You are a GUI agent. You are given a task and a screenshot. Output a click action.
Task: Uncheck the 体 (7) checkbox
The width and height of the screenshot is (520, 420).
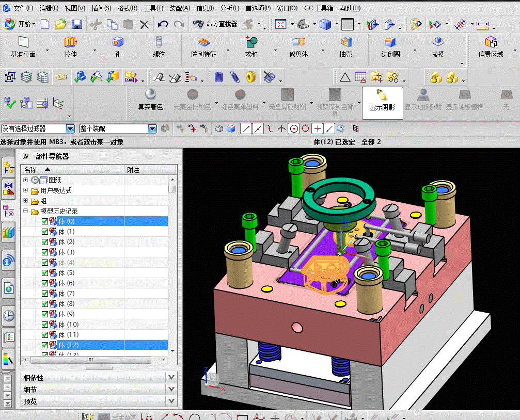(x=45, y=294)
